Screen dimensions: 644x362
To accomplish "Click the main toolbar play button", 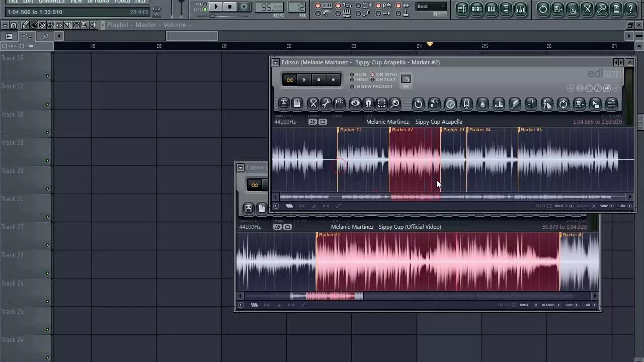I will click(x=216, y=7).
